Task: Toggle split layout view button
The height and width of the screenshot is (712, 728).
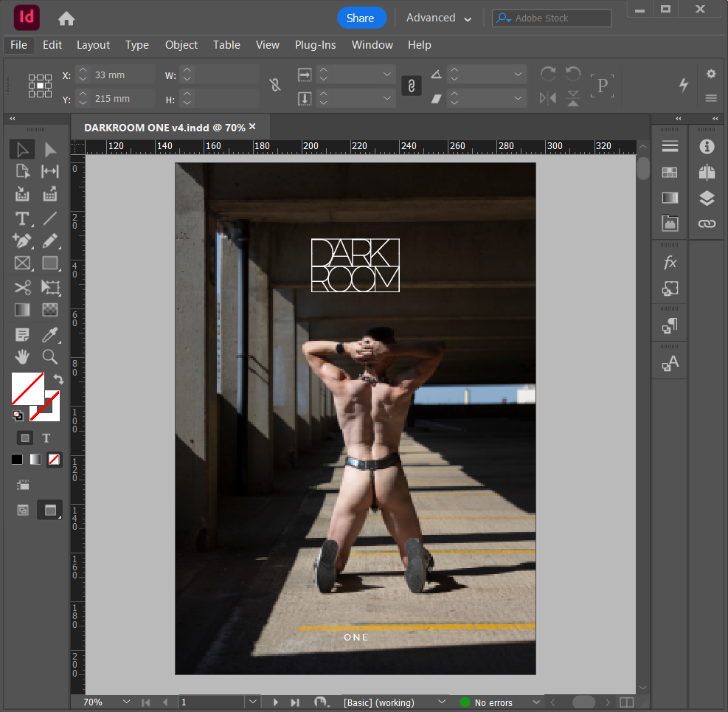Action: click(x=627, y=702)
